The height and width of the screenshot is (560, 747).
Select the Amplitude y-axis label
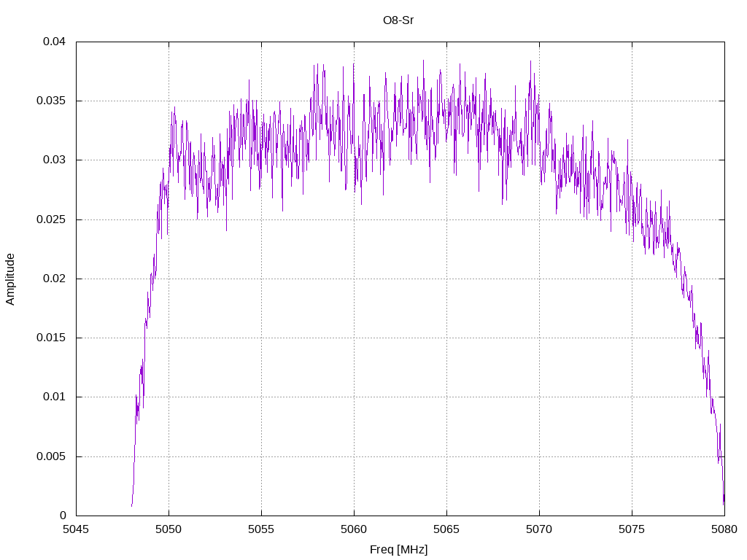[10, 279]
